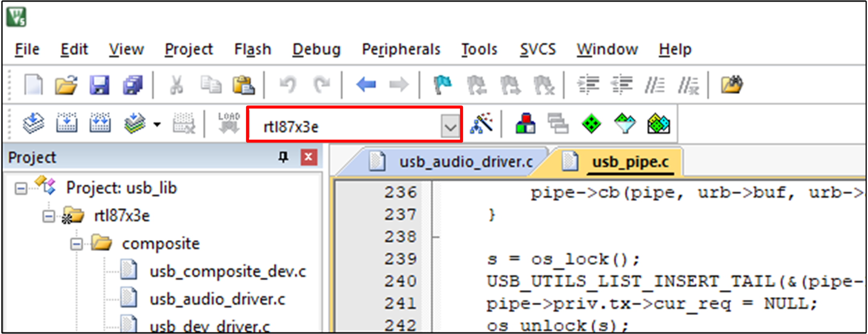Viewport: 868px width, 334px height.
Task: Open the rtl87x3e target dropdown arrow
Action: [450, 127]
